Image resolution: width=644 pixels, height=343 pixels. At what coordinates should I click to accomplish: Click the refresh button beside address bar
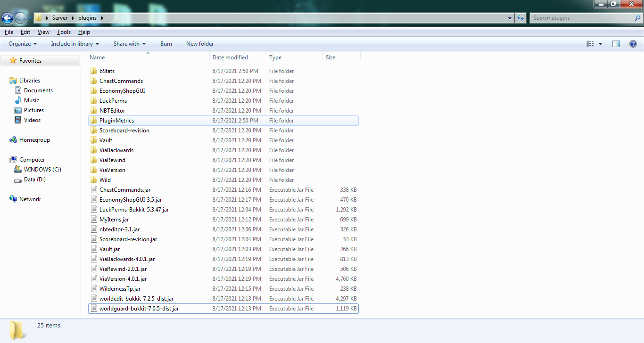pyautogui.click(x=520, y=18)
